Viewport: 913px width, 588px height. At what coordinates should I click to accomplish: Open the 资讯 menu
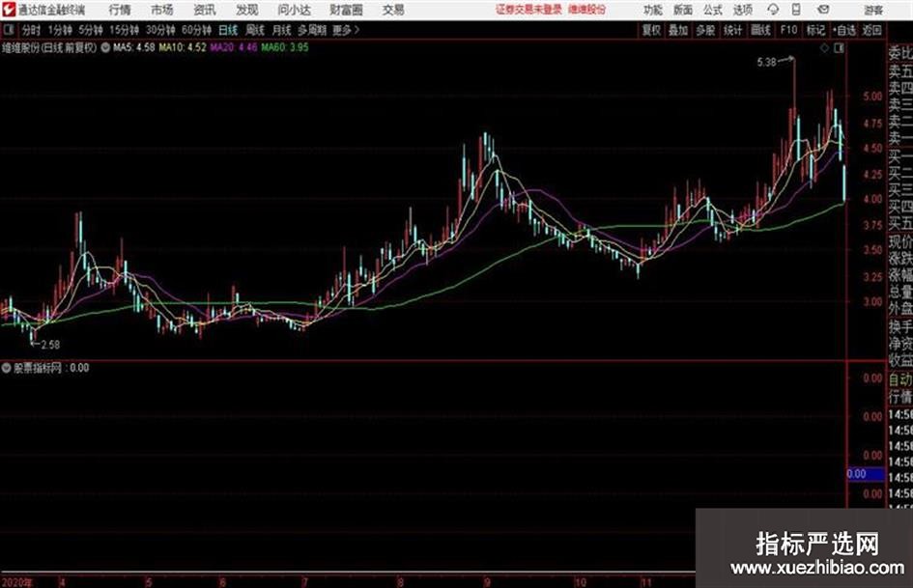(205, 10)
